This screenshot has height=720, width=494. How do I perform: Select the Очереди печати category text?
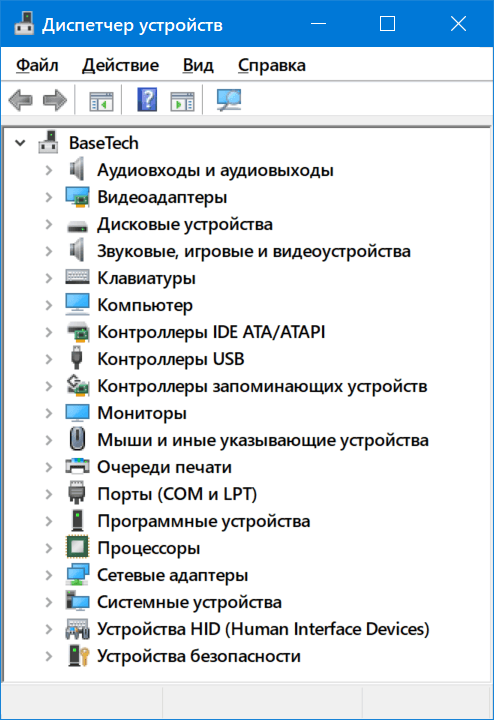click(x=164, y=467)
